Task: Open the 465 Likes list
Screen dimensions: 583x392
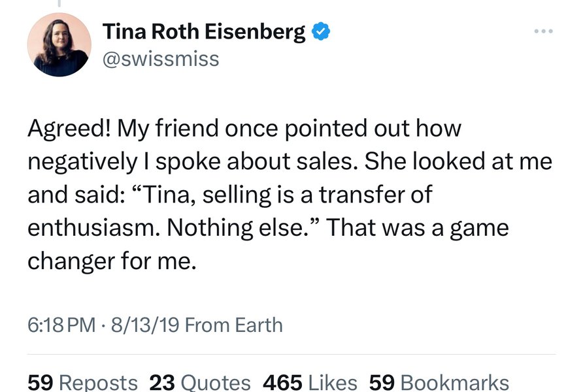Action: tap(310, 383)
